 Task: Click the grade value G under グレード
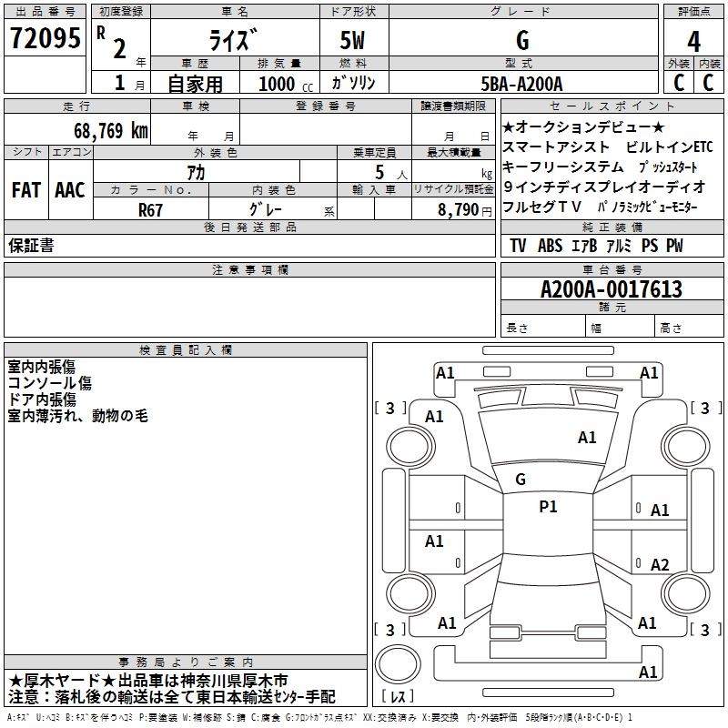[x=522, y=40]
